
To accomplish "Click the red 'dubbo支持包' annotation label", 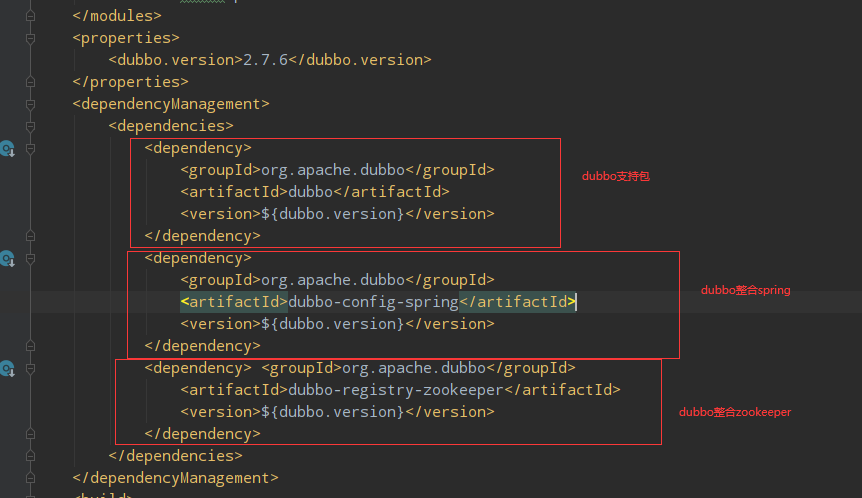I will tap(616, 176).
